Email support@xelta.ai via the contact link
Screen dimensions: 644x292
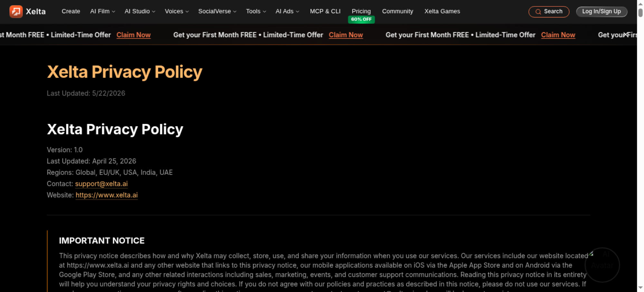[x=101, y=184]
